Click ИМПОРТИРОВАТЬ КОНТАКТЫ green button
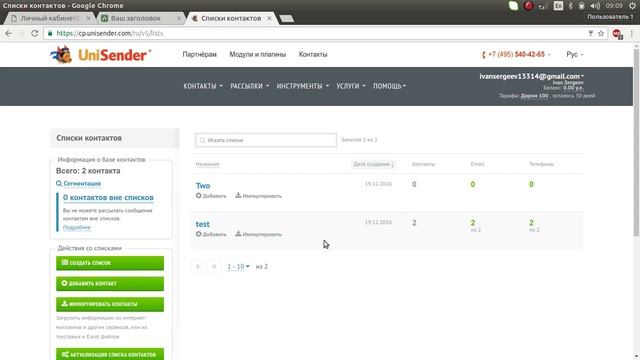 coord(110,304)
